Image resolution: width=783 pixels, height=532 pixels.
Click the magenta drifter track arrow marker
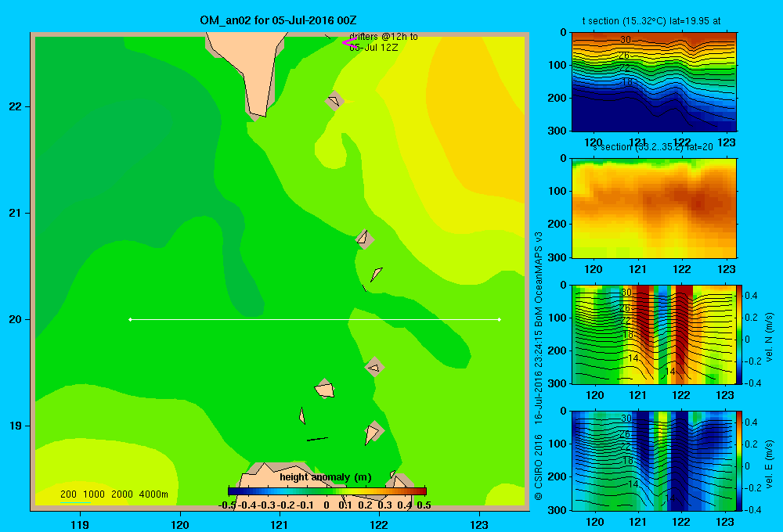(348, 42)
